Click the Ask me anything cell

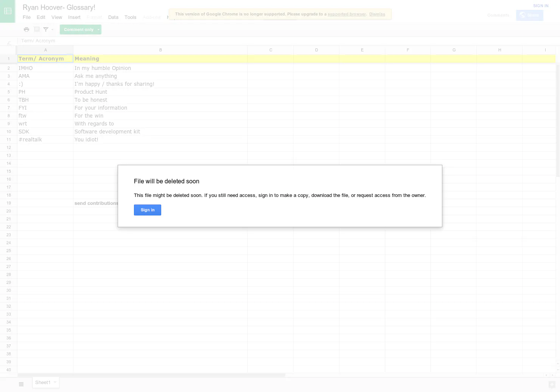click(160, 76)
